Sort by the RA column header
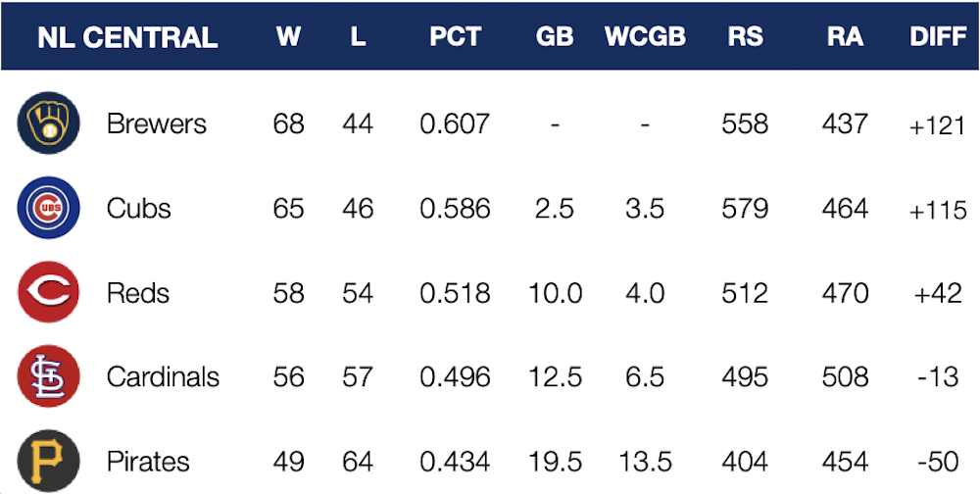The height and width of the screenshot is (494, 980). point(845,37)
